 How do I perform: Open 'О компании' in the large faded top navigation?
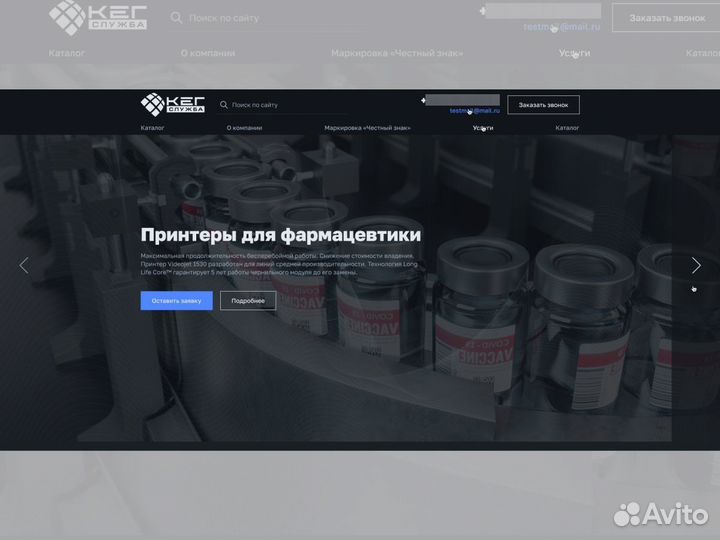[207, 53]
